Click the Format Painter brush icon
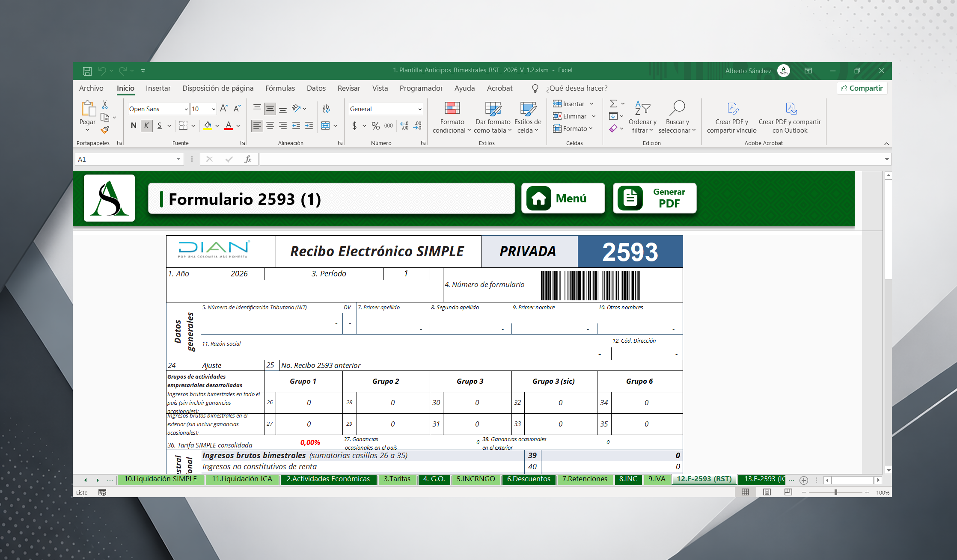 (105, 130)
